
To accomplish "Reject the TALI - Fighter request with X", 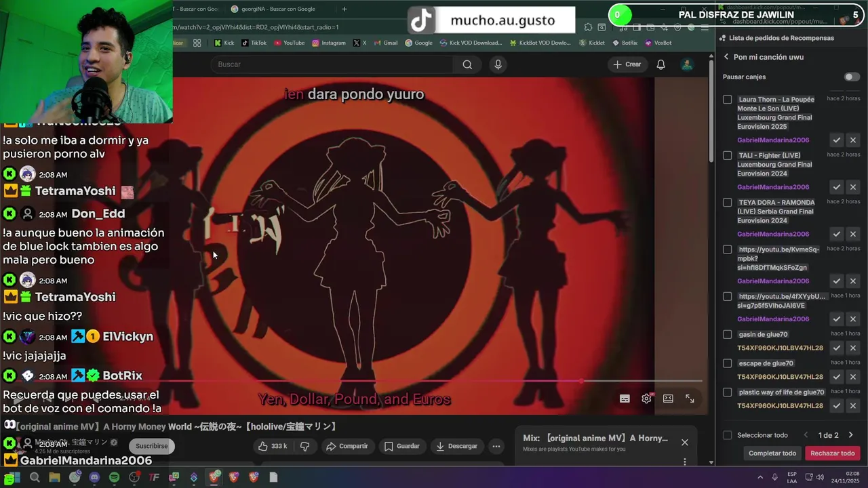I will [853, 187].
